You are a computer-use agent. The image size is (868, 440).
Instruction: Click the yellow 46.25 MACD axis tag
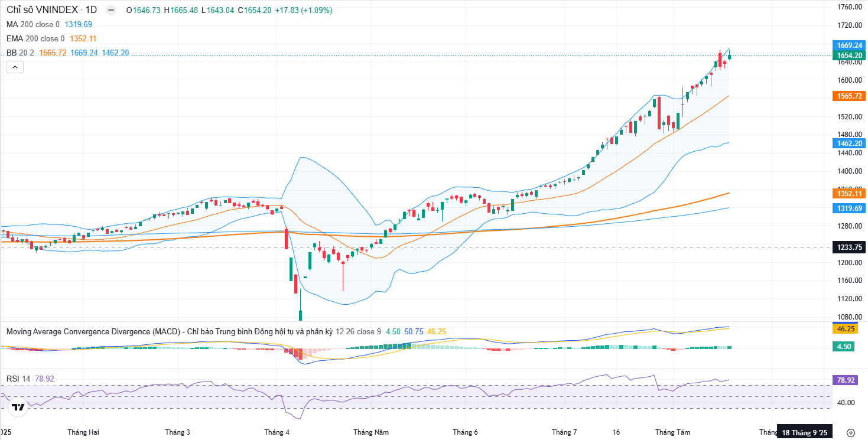846,329
